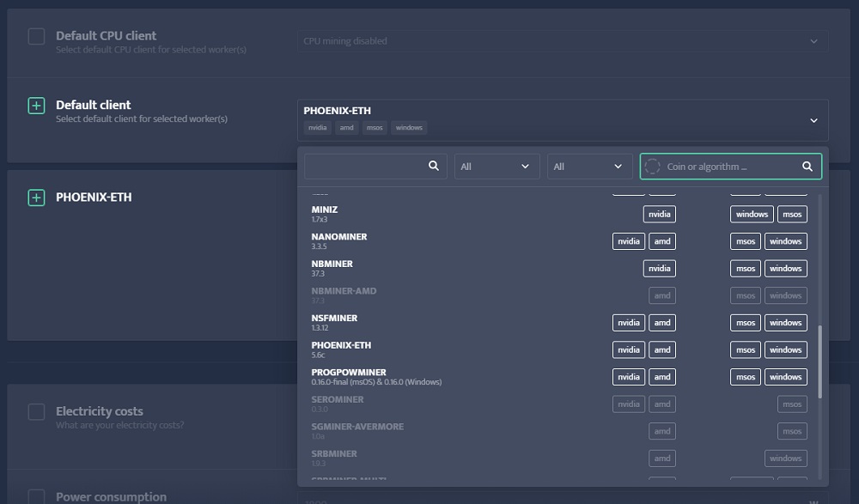Screen dimensions: 859x504
Task: Click the client list vertical scrollbar
Action: point(819,361)
